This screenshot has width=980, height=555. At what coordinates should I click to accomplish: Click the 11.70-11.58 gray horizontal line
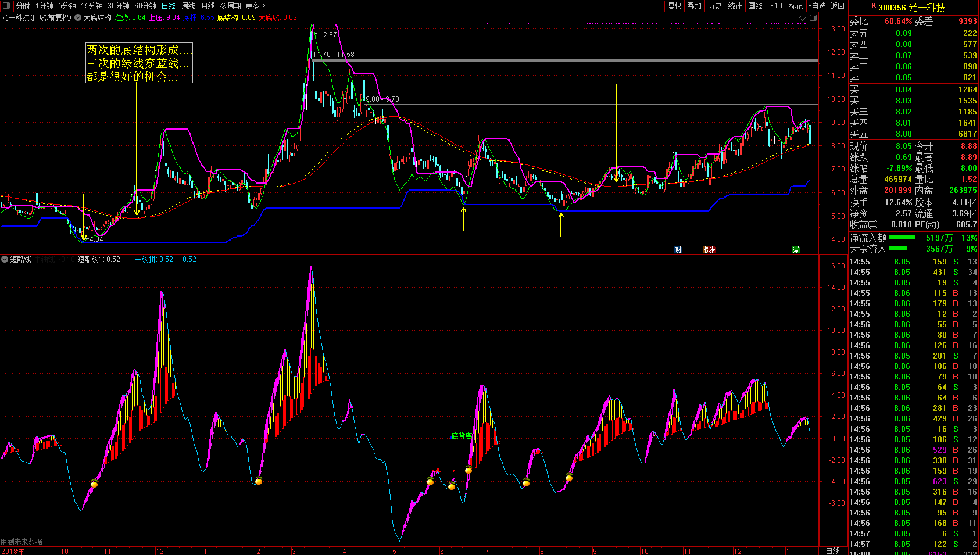(523, 60)
